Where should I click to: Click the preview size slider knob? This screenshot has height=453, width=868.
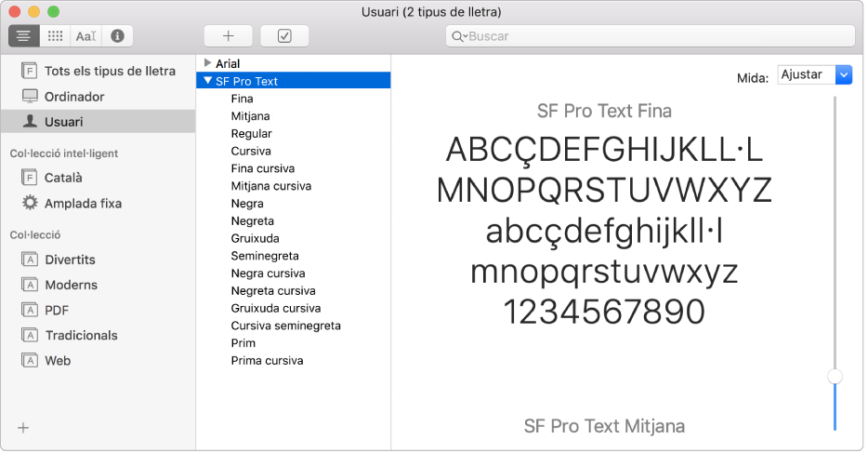point(835,377)
